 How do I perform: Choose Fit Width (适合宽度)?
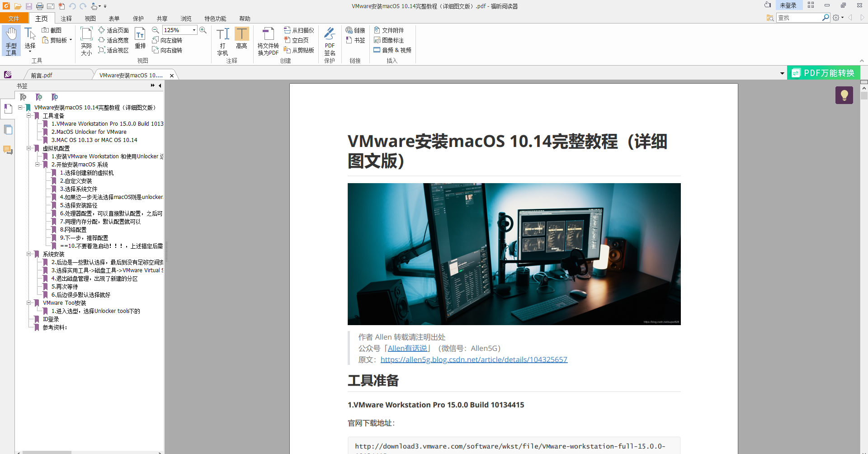[113, 40]
